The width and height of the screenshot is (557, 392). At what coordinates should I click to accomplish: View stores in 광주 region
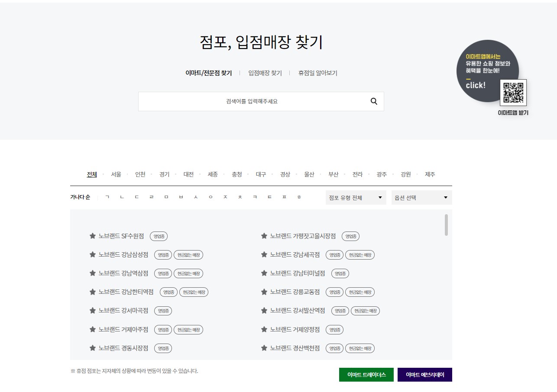coord(382,174)
